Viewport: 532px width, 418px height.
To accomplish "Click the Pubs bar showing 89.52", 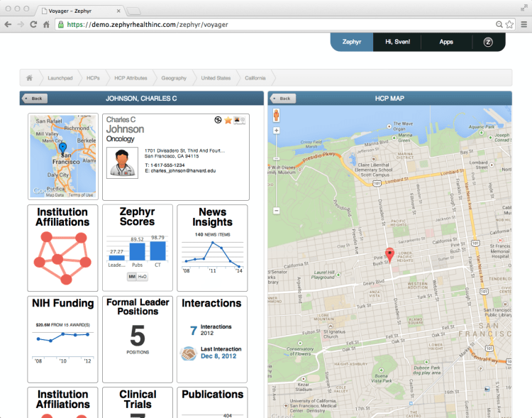I will [138, 252].
